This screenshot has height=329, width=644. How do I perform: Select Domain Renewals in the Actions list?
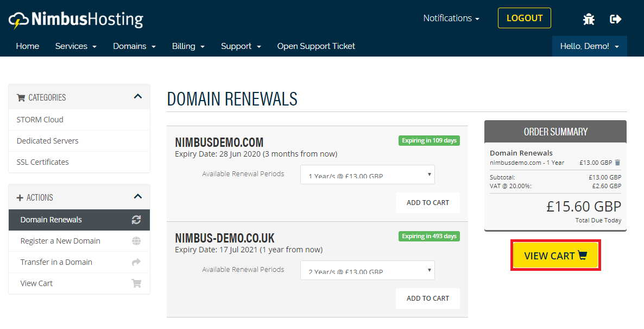point(79,220)
